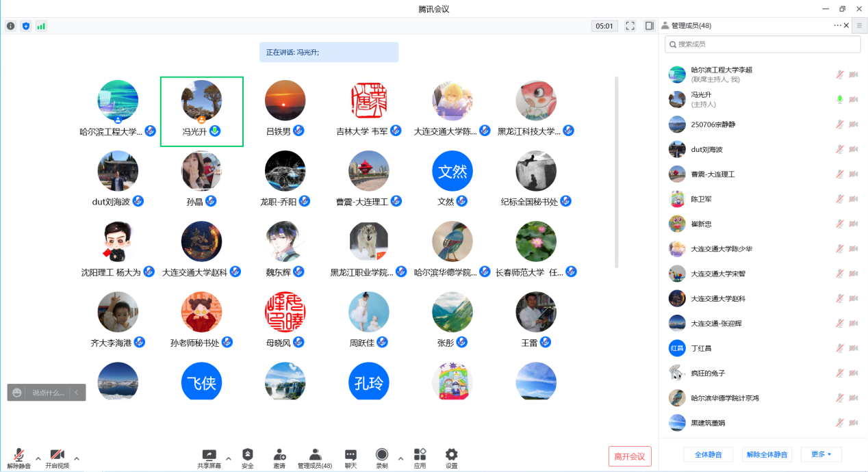Viewport: 868px width, 472px height.
Task: Open the 更多 dropdown in member panel
Action: 821,454
